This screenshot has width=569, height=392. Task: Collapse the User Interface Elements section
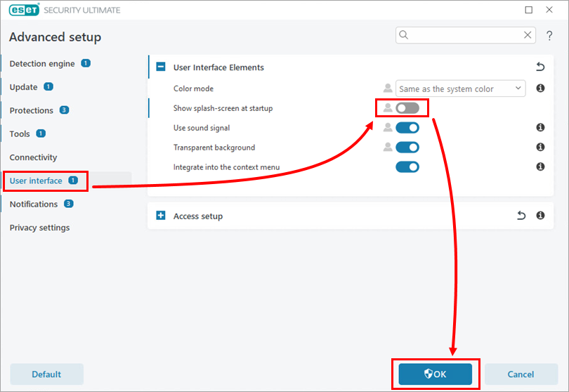click(x=161, y=67)
